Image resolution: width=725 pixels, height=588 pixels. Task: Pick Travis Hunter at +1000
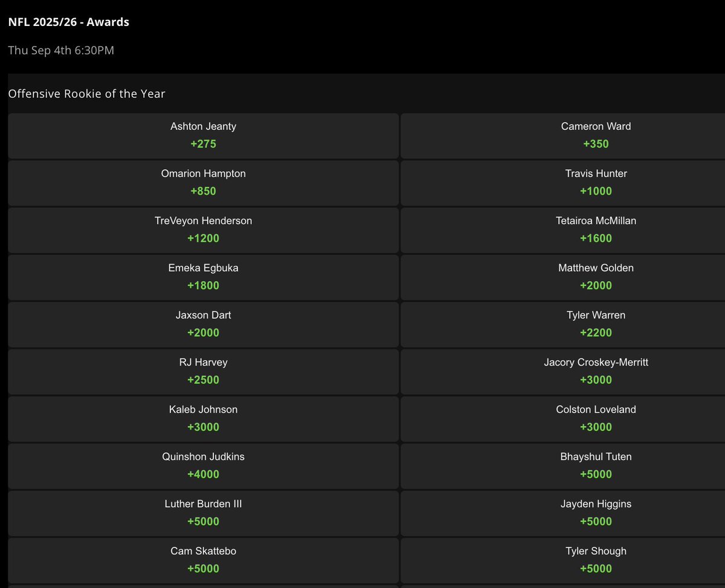pyautogui.click(x=563, y=183)
